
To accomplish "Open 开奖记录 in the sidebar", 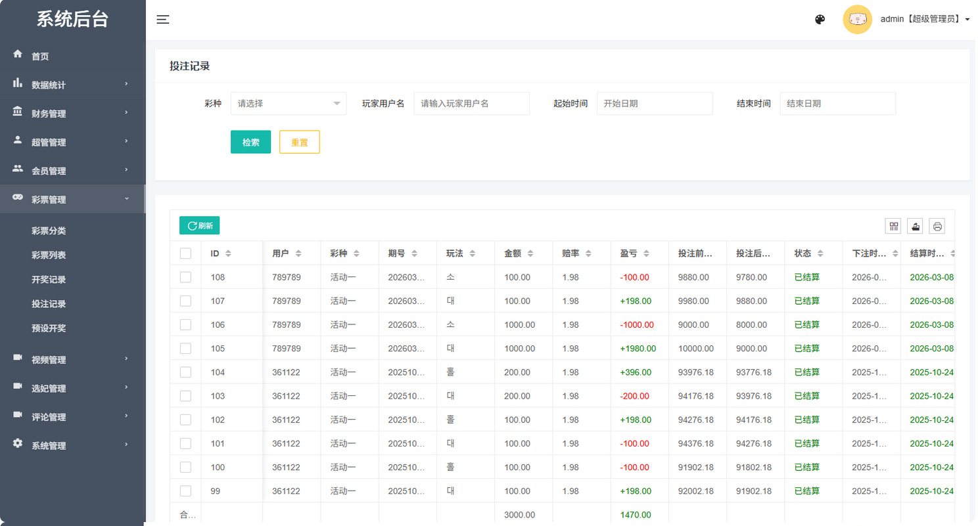I will click(49, 280).
